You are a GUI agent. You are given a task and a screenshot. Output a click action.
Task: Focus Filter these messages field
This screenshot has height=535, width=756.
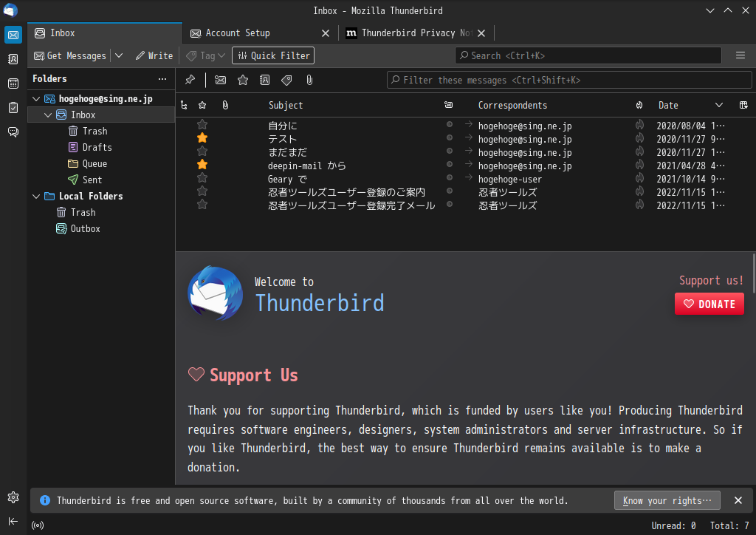coord(569,80)
